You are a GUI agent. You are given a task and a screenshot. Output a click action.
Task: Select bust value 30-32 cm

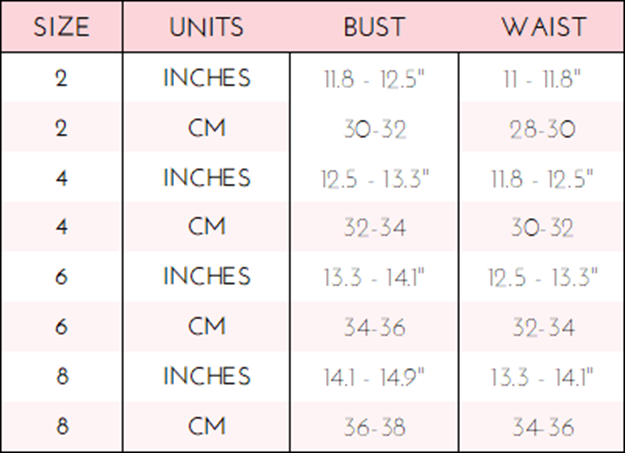(x=375, y=130)
